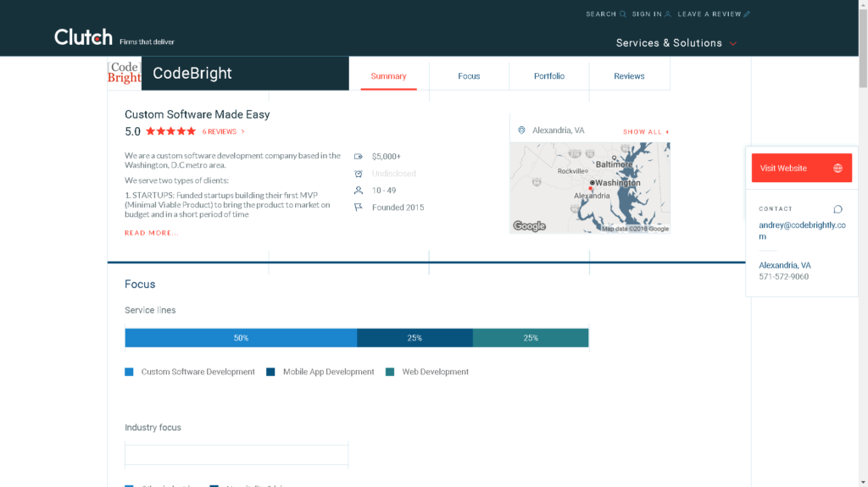Click the location pin icon near Alexandria, VA
This screenshot has height=487, width=868.
coord(522,130)
